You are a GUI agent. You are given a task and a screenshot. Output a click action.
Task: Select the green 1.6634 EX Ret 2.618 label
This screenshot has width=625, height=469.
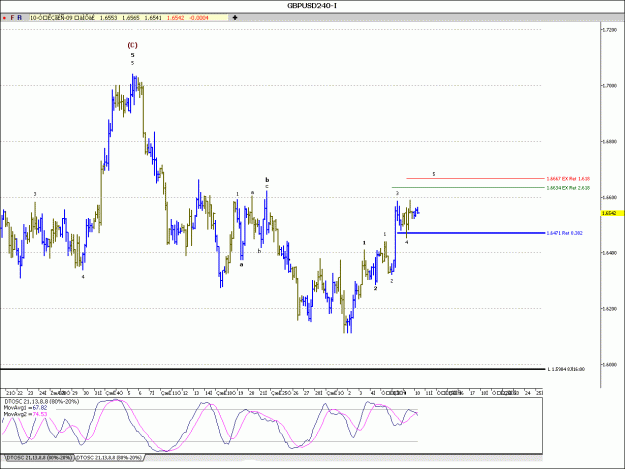[568, 188]
